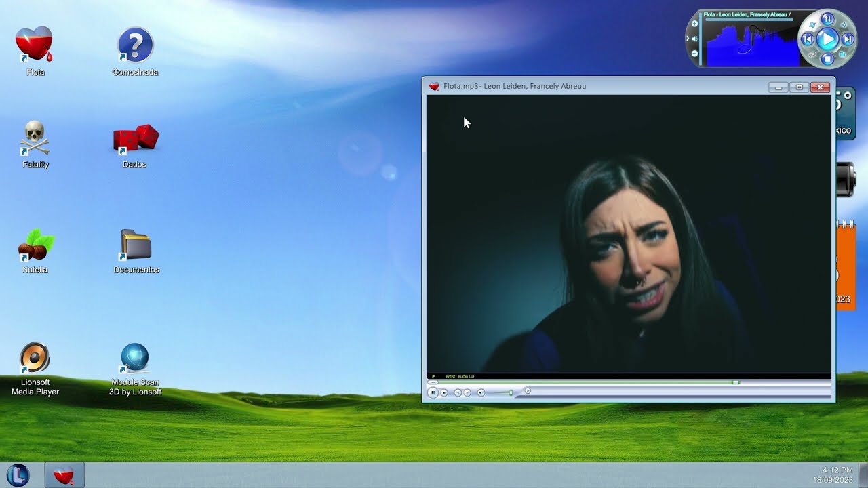
Task: Select the Flota heart taskbar button
Action: tap(64, 475)
